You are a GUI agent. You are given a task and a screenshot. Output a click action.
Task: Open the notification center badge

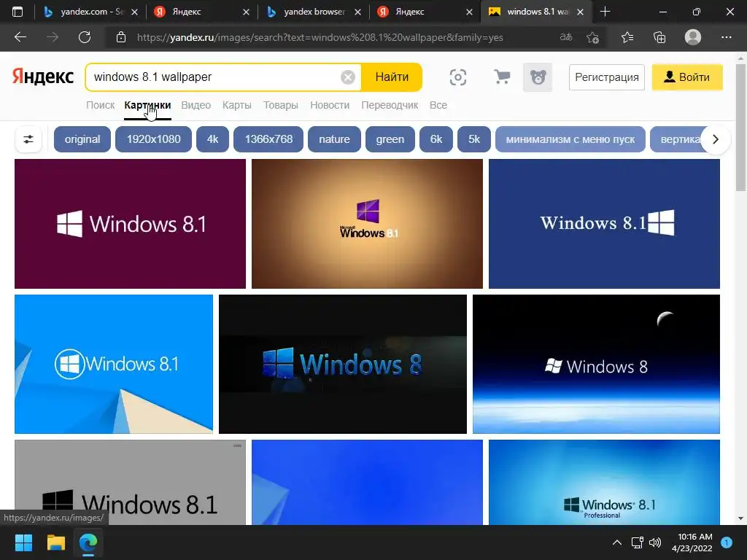(727, 542)
